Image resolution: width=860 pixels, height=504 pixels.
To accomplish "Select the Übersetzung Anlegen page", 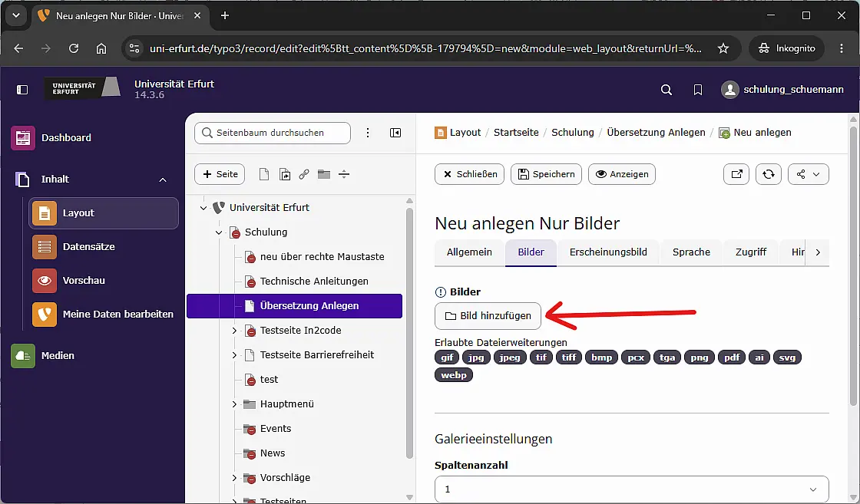I will tap(295, 306).
